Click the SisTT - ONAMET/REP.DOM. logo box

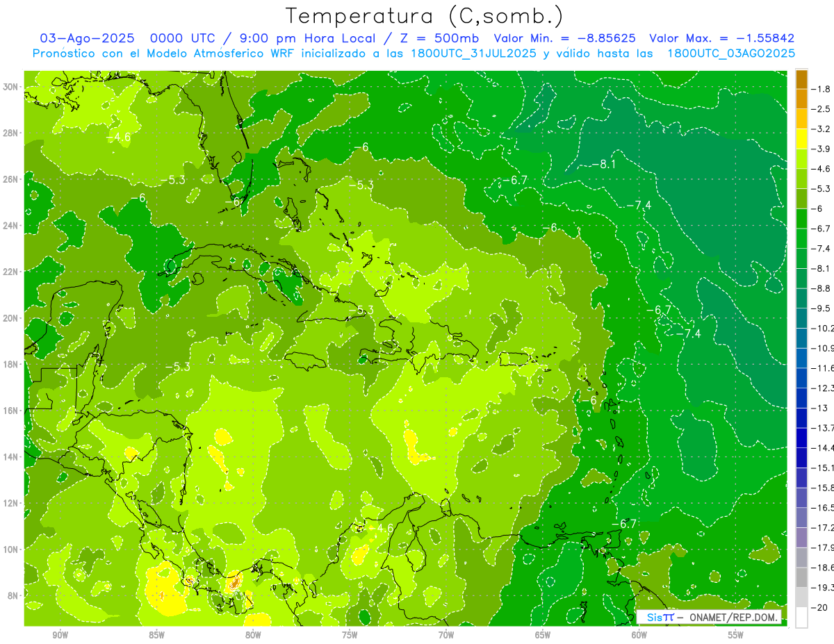(709, 617)
